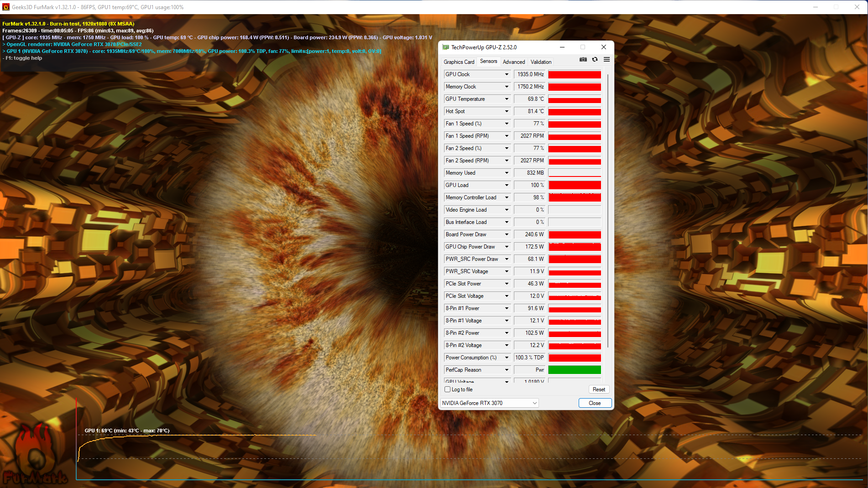Open the NVIDIA GeForce RTX 3070 device dropdown
Screen dimensions: 868x488
tap(489, 403)
